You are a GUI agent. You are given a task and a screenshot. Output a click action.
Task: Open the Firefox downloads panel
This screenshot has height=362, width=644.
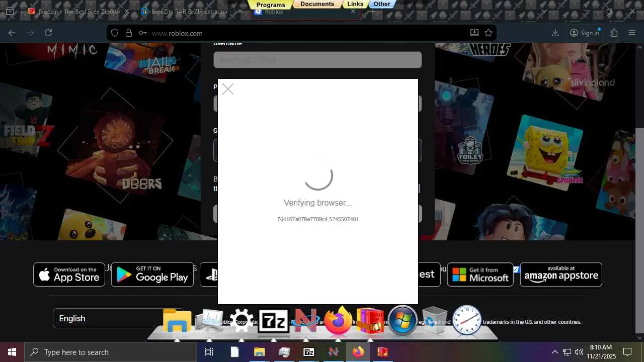[555, 33]
